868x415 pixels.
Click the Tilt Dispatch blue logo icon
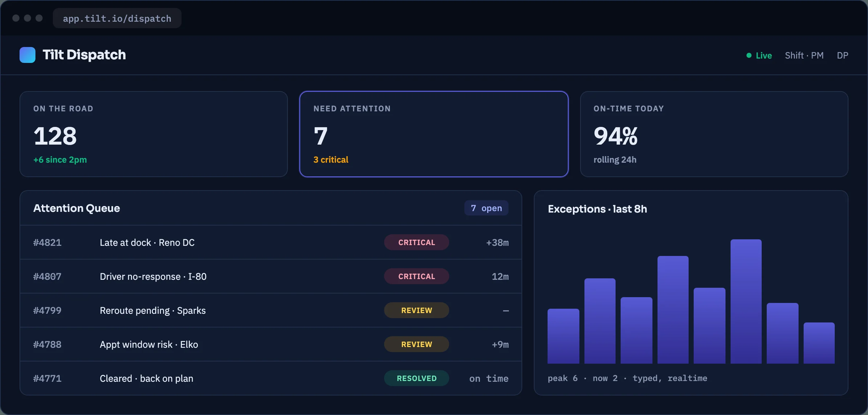point(27,55)
